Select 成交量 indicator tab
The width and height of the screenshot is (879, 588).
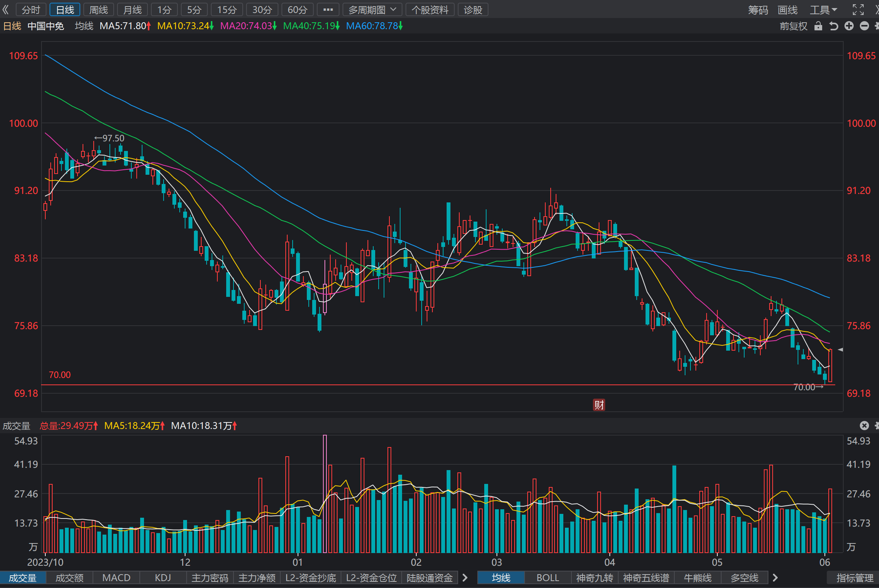[23, 578]
